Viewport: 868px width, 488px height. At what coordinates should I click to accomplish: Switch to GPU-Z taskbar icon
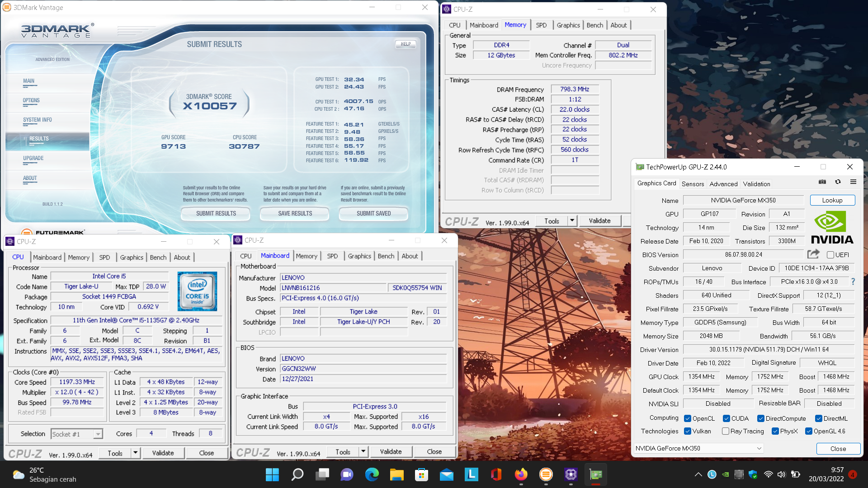(x=595, y=474)
